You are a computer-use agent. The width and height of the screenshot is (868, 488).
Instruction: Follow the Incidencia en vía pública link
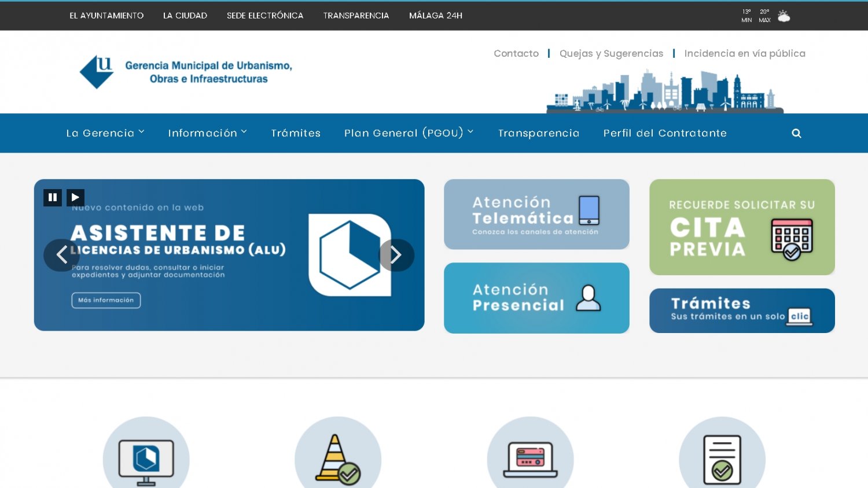[745, 53]
